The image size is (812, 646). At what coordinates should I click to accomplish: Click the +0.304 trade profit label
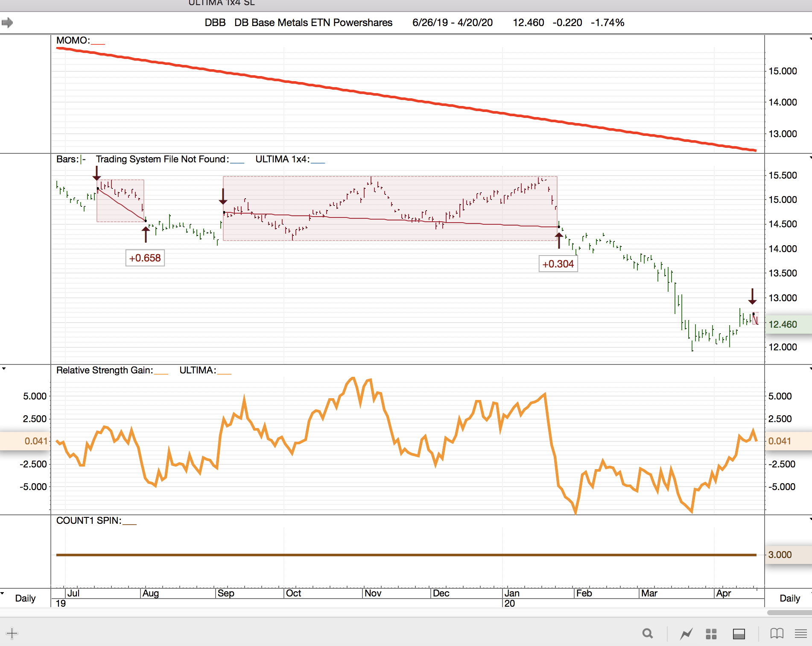click(558, 264)
